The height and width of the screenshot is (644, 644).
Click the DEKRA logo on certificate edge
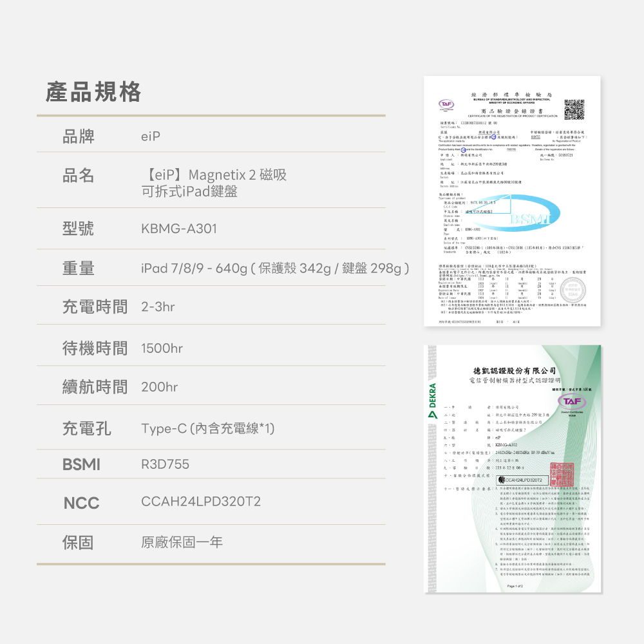tap(432, 401)
